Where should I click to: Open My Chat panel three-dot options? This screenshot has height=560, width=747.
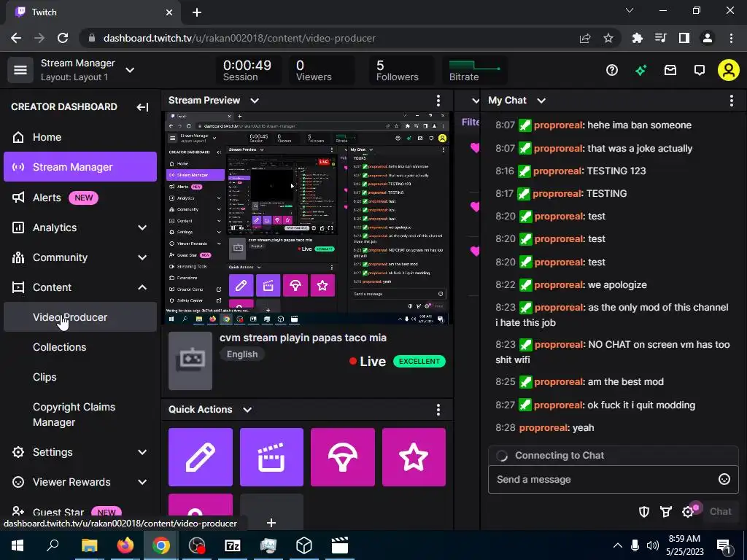click(731, 101)
